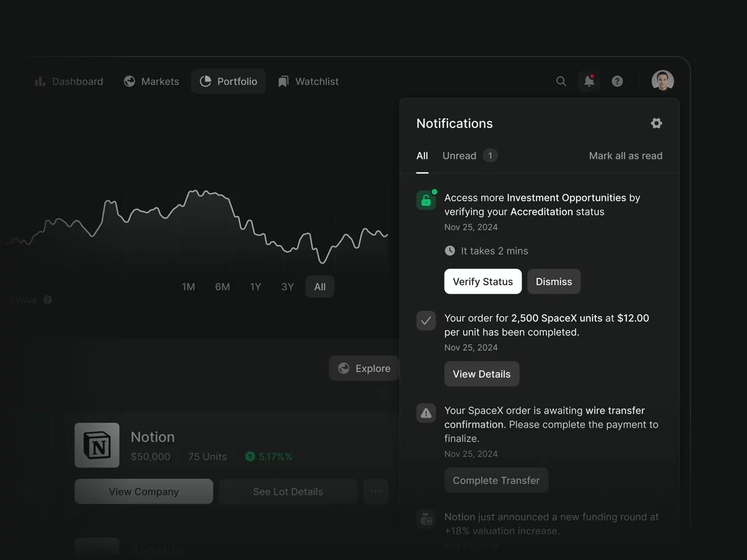The height and width of the screenshot is (560, 747).
Task: Open the Dashboard tab
Action: 68,82
